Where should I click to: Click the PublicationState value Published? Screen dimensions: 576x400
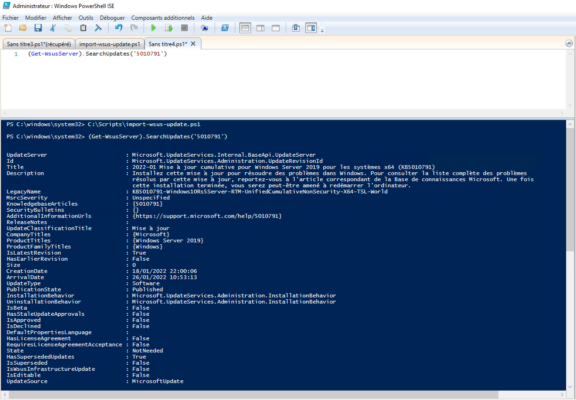click(148, 289)
